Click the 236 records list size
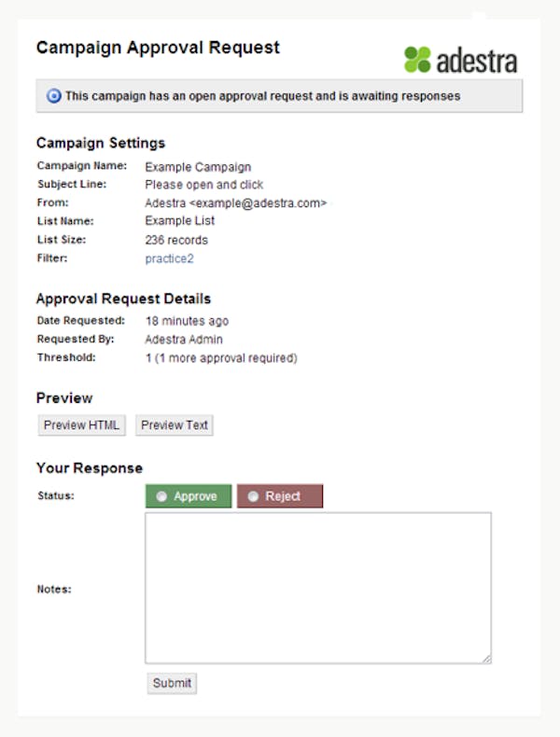560x737 pixels. (x=176, y=240)
